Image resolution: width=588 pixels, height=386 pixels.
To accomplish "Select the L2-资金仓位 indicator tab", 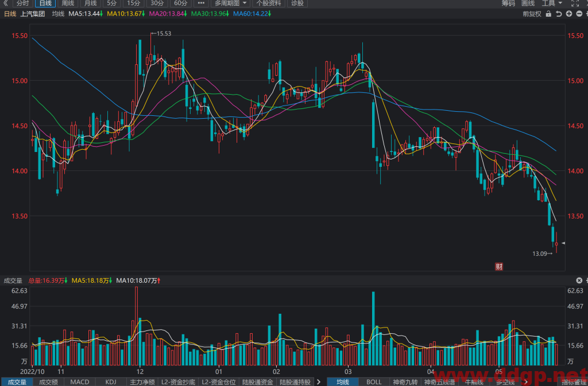I will click(x=219, y=382).
